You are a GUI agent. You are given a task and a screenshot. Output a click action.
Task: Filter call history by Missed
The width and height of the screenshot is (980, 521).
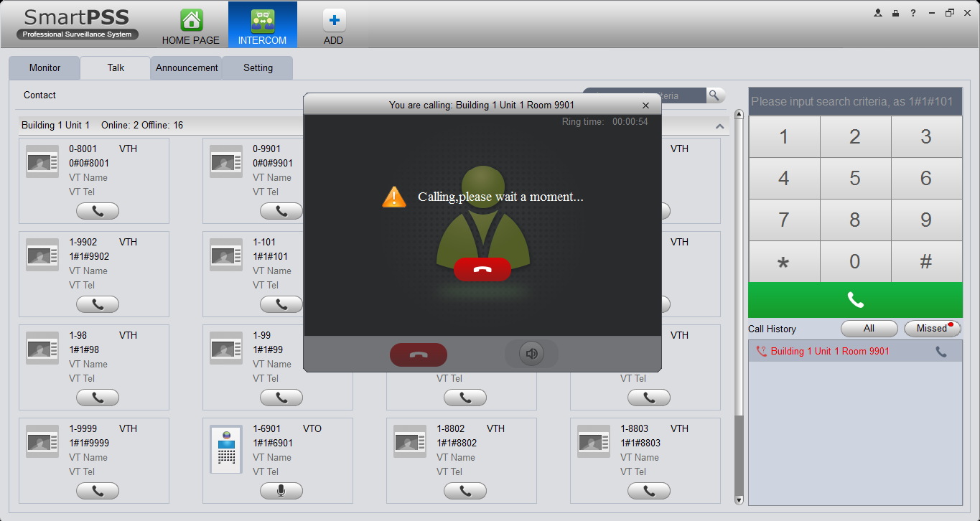pyautogui.click(x=932, y=329)
